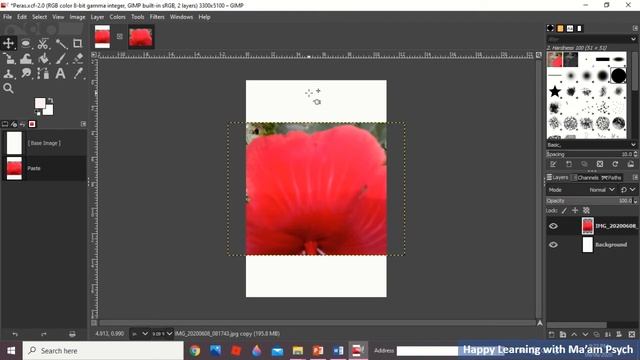Switch to the Channels tab

pos(585,178)
